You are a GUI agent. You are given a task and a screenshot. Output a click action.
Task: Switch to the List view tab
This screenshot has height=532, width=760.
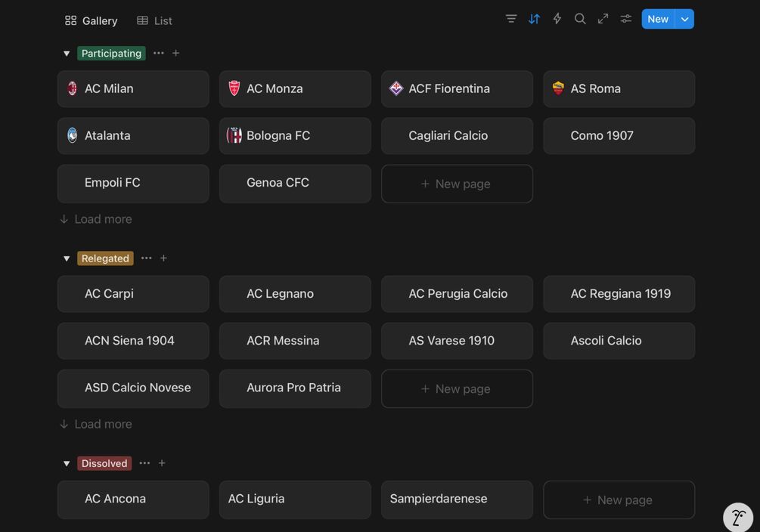click(x=154, y=20)
